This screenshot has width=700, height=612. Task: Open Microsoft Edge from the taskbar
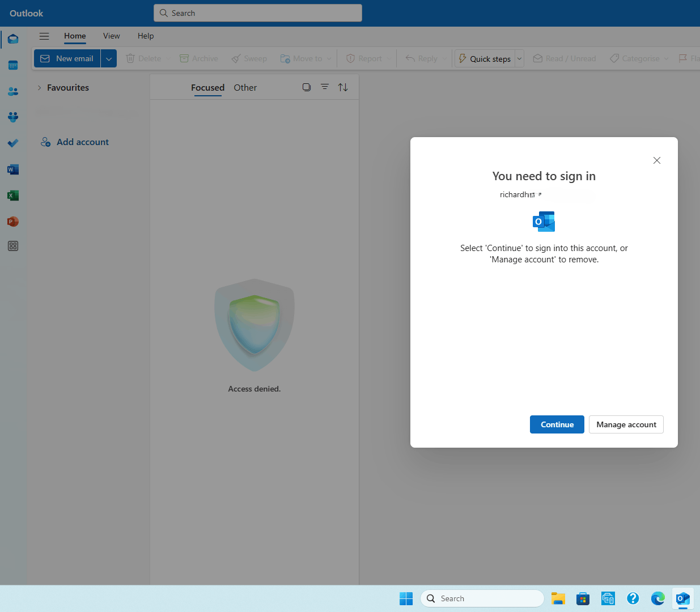[x=657, y=598]
